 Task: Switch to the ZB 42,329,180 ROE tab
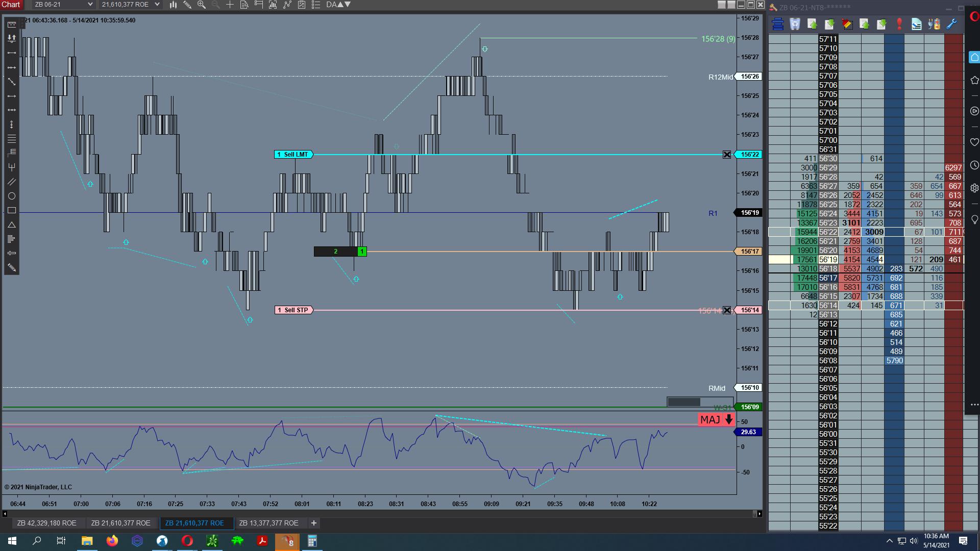click(46, 523)
